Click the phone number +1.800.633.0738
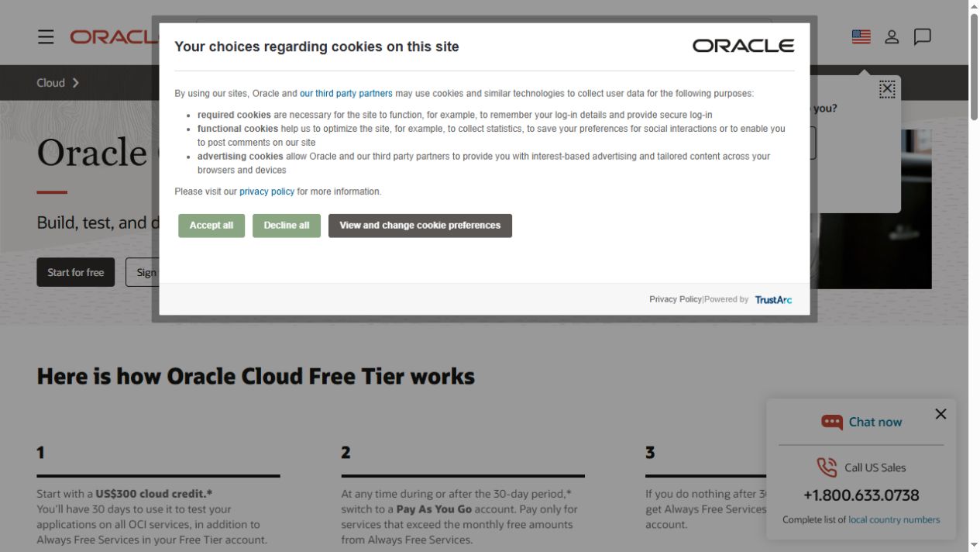This screenshot has height=552, width=980. 861,495
